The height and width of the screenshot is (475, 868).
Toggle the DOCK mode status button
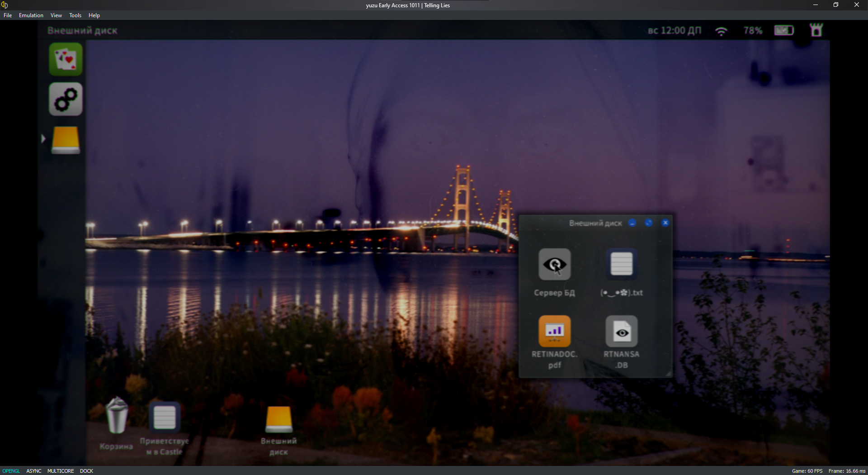pos(86,471)
